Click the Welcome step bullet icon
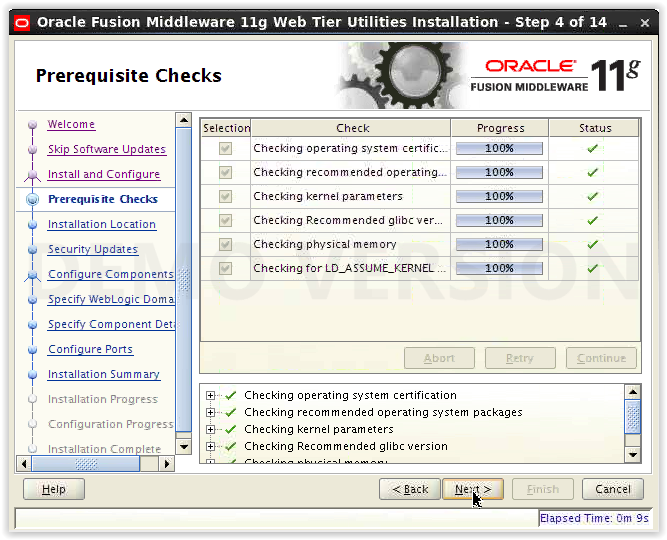 32,125
